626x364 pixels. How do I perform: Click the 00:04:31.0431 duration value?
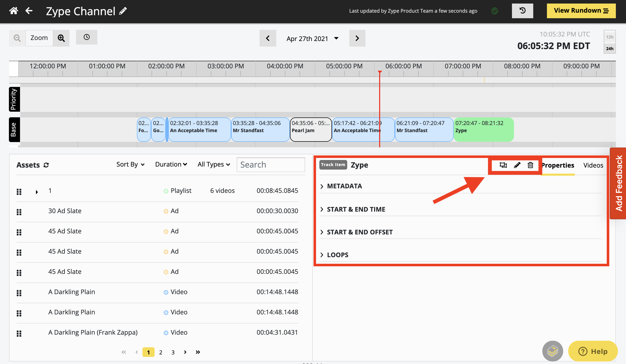coord(277,332)
